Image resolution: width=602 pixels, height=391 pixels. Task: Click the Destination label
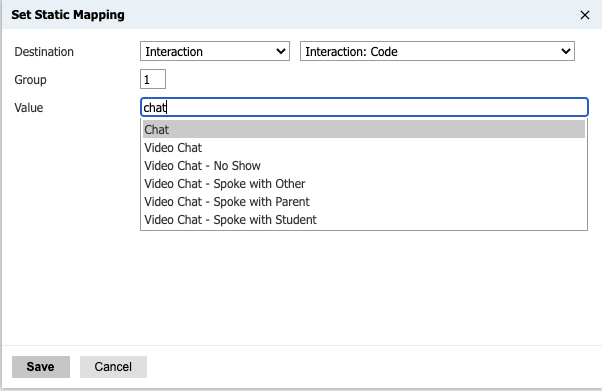(44, 52)
